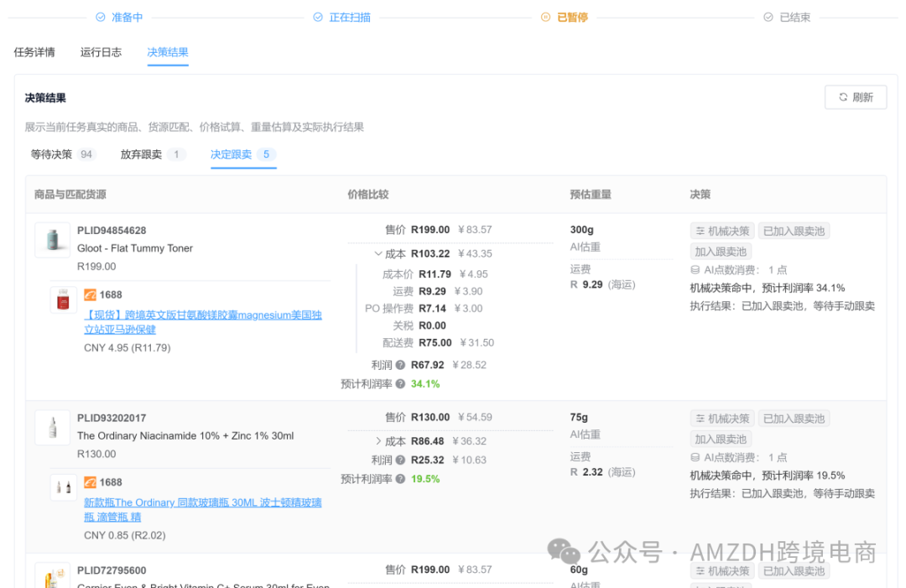Click the 机械决策 tag in Niacinamide row
Viewport: 906px width, 588px height.
722,419
